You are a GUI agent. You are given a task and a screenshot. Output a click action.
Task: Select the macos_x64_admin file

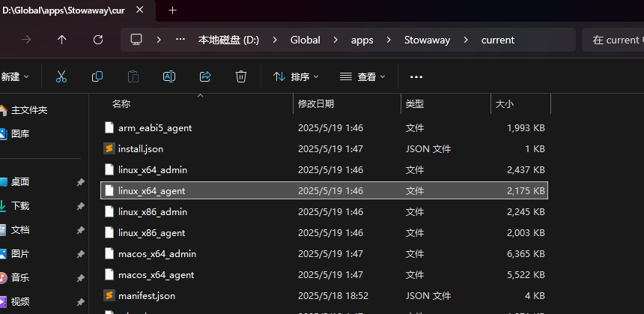coord(323,253)
